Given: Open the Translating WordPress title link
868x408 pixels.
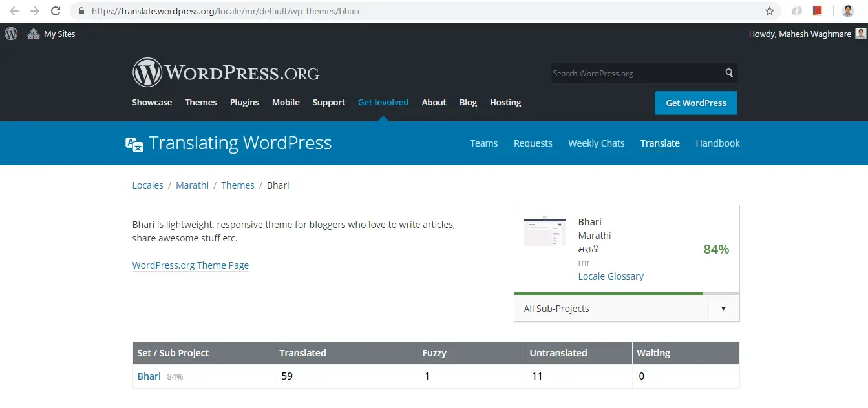Looking at the screenshot, I should [240, 143].
